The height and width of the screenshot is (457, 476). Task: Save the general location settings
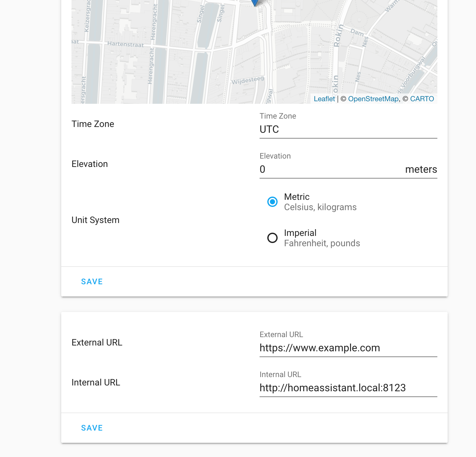(92, 282)
